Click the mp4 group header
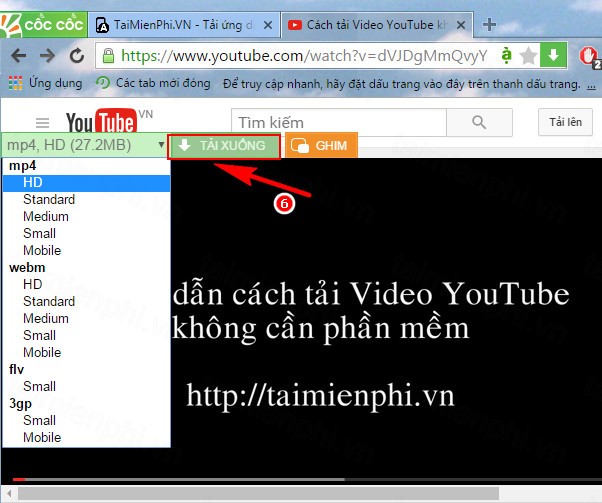This screenshot has height=503, width=602. click(x=23, y=165)
